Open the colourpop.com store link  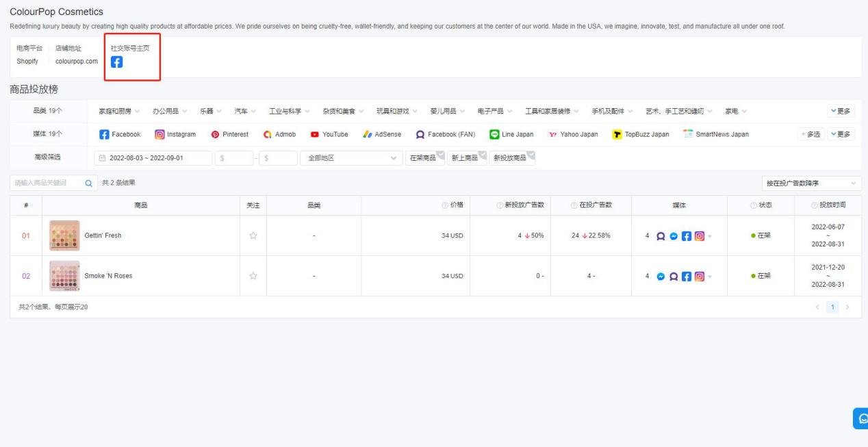coord(77,62)
